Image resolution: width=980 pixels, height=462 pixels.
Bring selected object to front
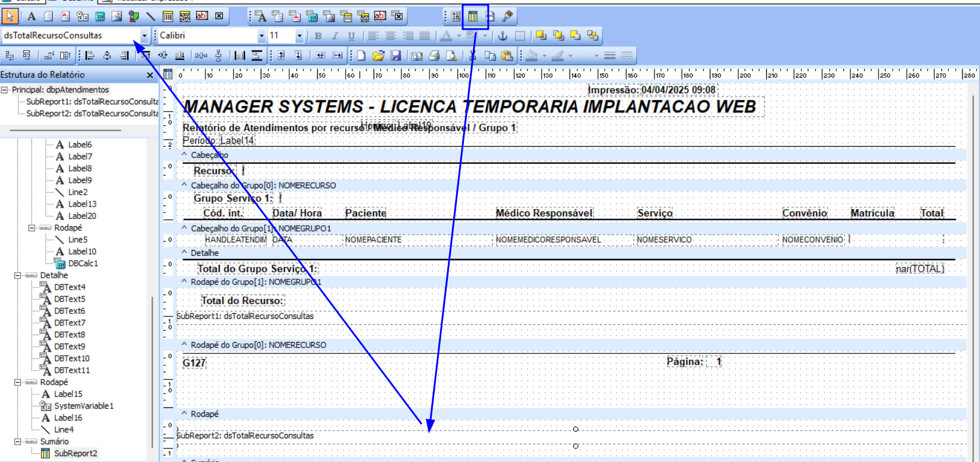pyautogui.click(x=541, y=36)
